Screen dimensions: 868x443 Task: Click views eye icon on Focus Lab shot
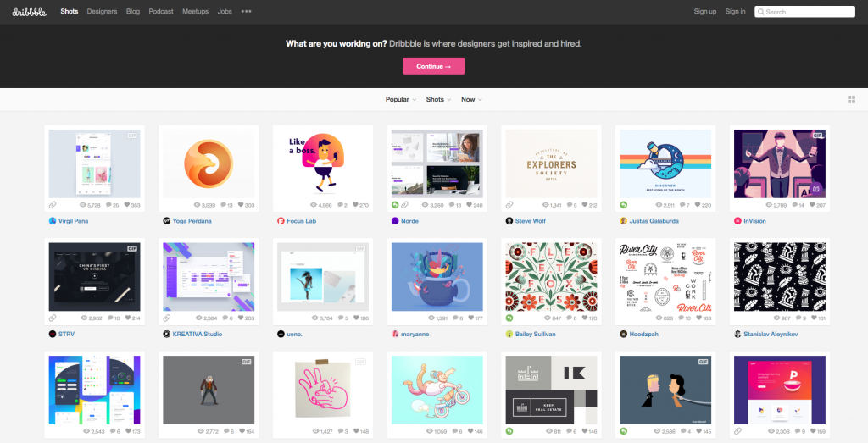tap(314, 205)
